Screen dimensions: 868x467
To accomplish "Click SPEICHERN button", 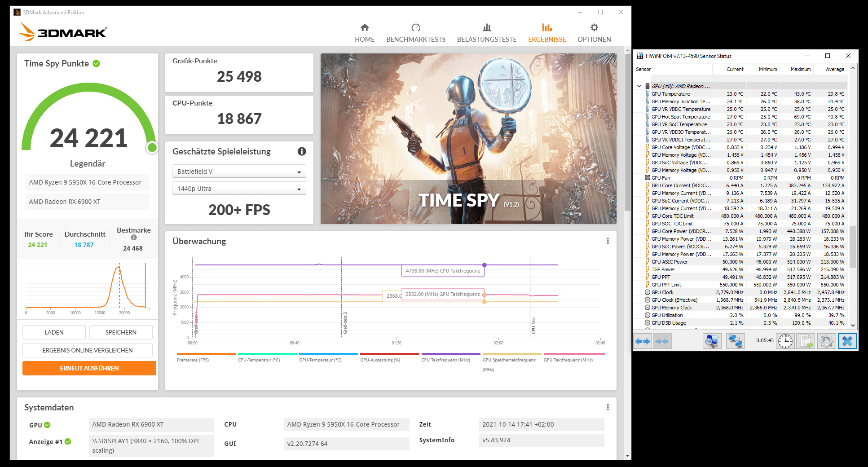I will [121, 332].
